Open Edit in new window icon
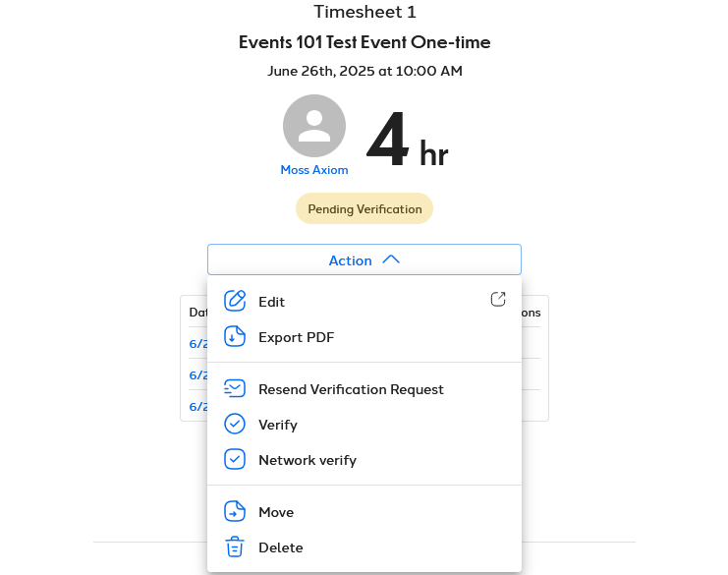The image size is (728, 575). [498, 299]
